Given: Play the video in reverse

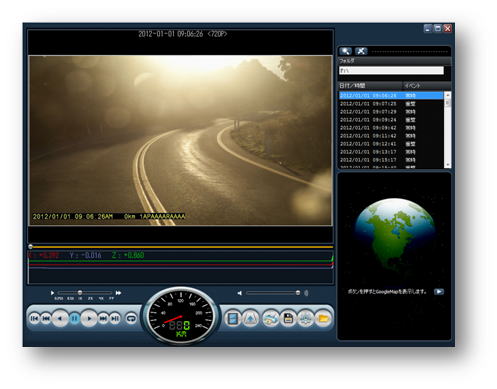Looking at the screenshot, I should pyautogui.click(x=60, y=319).
